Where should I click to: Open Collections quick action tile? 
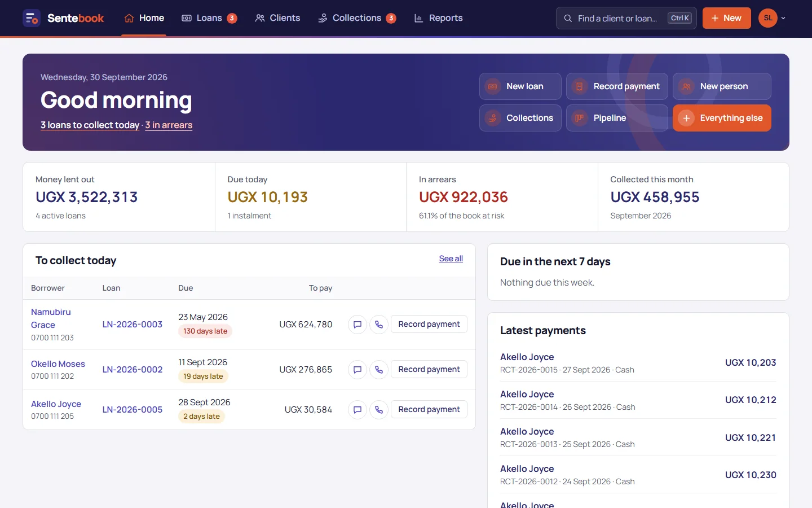click(520, 118)
